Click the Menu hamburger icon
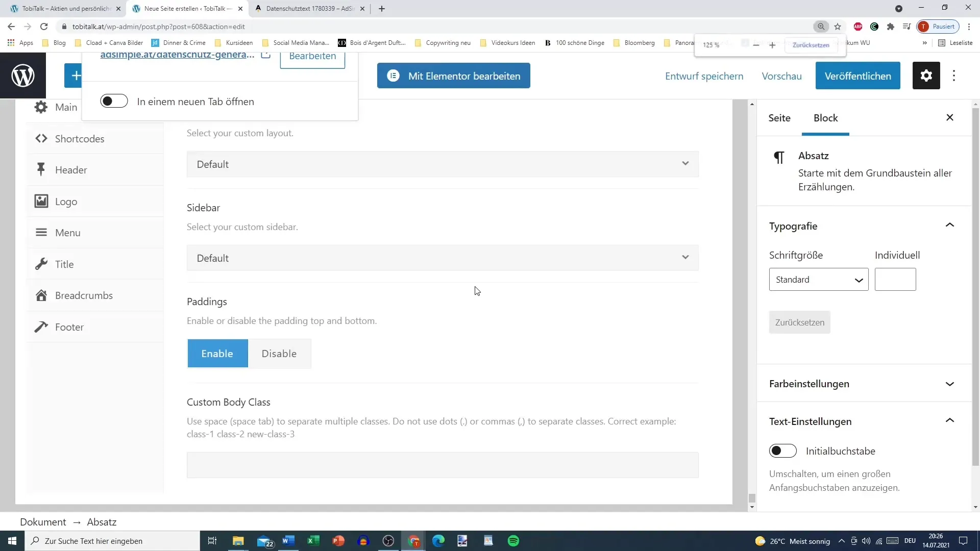Viewport: 980px width, 551px height. coord(41,232)
